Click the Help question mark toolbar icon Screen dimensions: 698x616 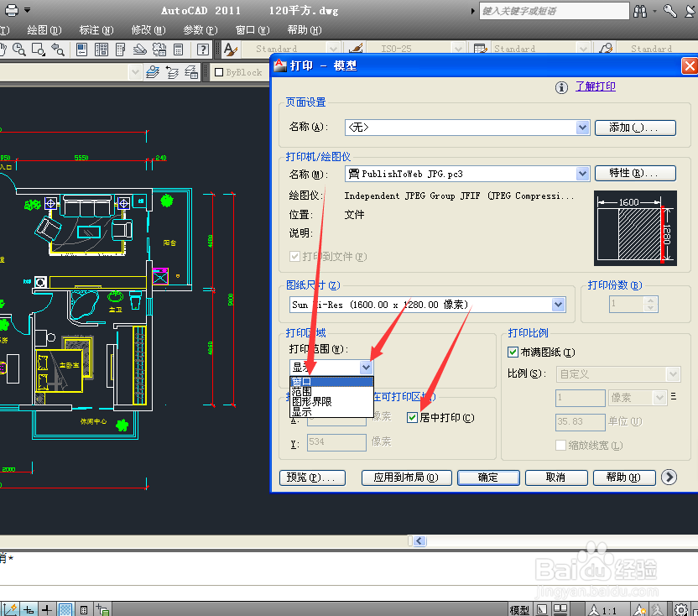pyautogui.click(x=202, y=49)
